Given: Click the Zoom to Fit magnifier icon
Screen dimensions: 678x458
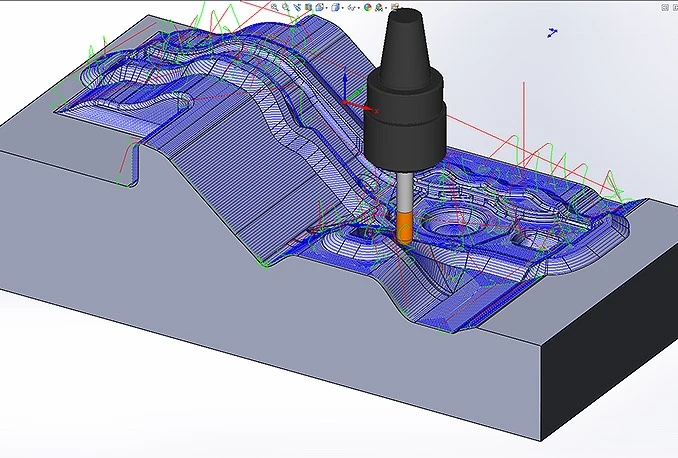Looking at the screenshot, I should pos(274,7).
